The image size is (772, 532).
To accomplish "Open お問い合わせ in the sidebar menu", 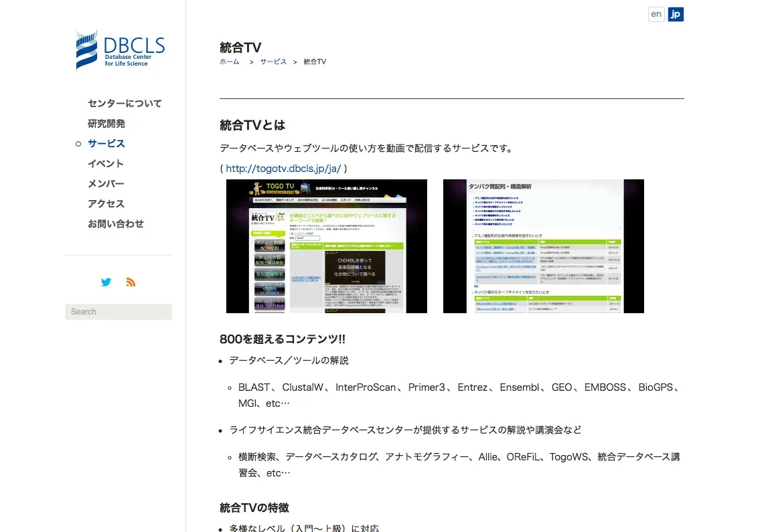I will pyautogui.click(x=116, y=224).
